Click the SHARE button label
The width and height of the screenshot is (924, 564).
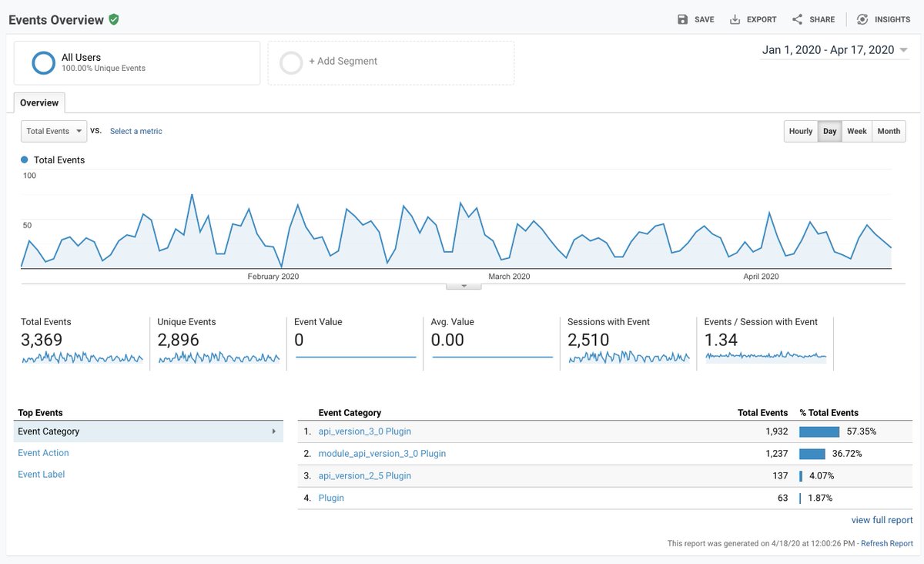click(822, 19)
